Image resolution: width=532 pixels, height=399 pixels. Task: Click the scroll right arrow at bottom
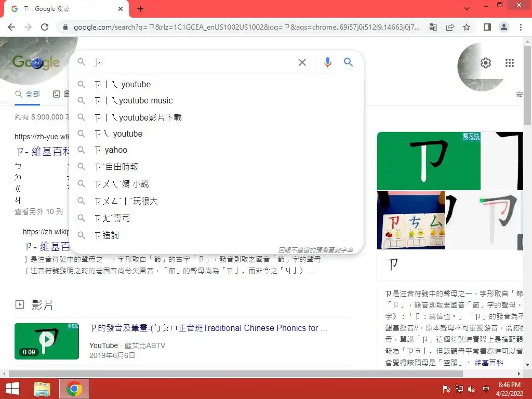[519, 374]
